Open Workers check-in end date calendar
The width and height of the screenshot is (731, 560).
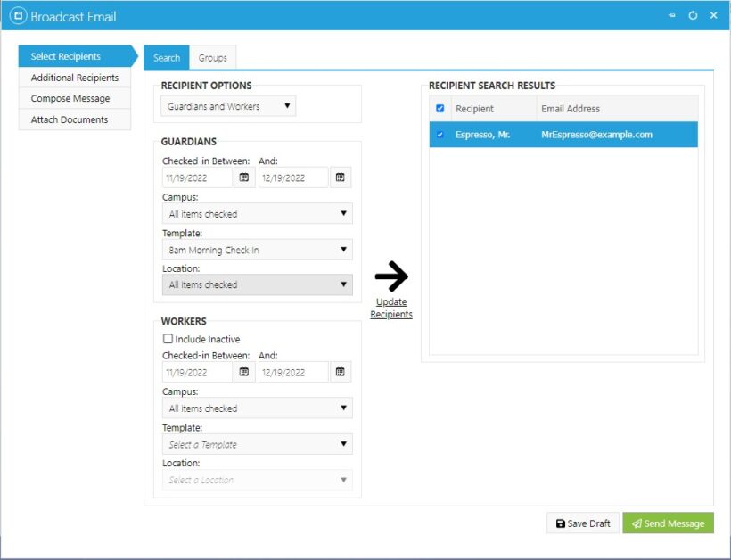click(340, 372)
